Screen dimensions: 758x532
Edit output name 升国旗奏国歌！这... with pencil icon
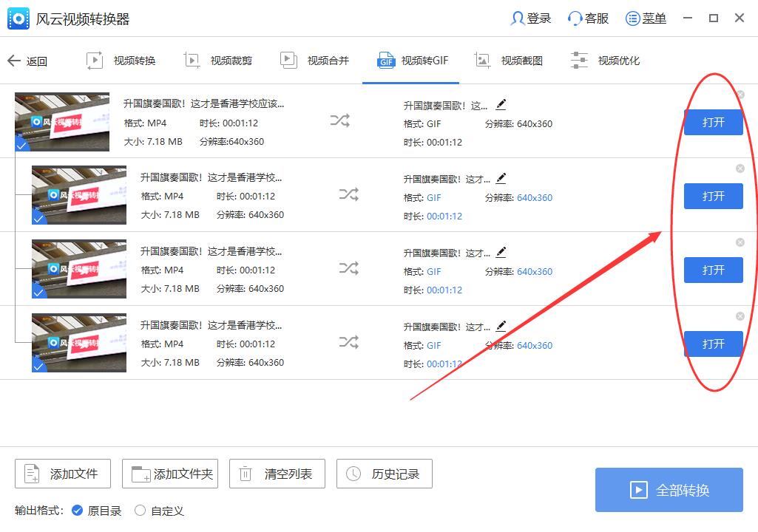501,104
